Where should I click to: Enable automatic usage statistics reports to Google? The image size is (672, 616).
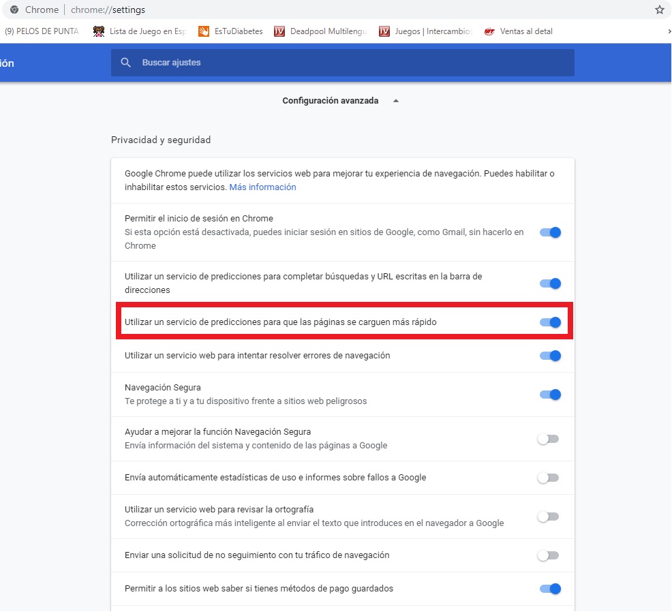pos(548,478)
